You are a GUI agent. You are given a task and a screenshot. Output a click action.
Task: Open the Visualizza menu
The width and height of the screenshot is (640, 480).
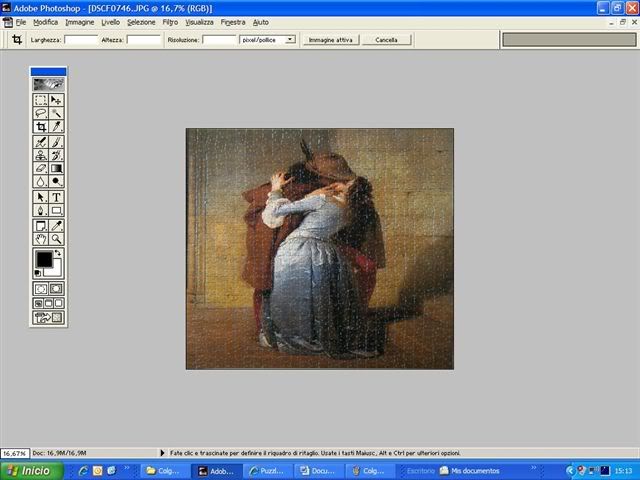[199, 22]
